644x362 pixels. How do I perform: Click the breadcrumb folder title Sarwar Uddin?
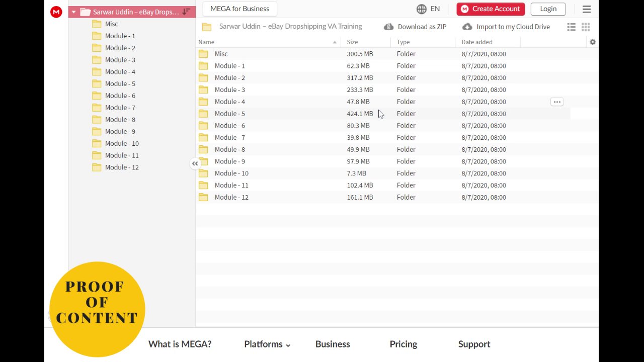(x=290, y=27)
